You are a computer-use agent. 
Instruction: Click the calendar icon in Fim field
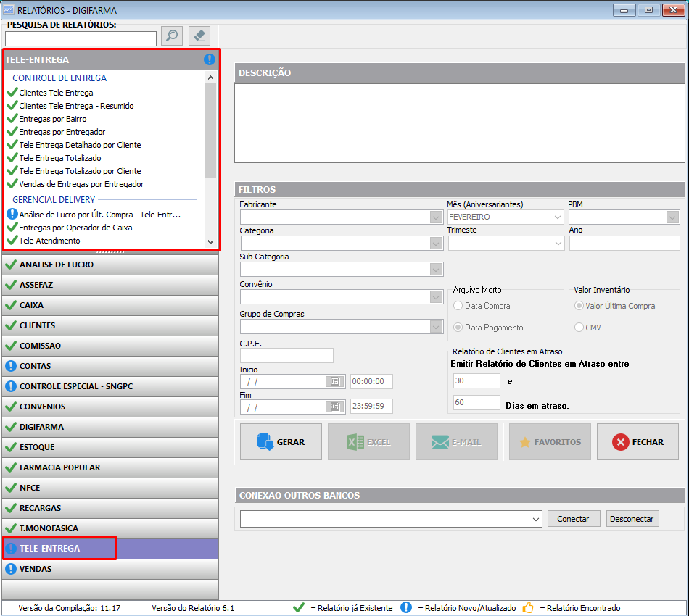click(334, 407)
